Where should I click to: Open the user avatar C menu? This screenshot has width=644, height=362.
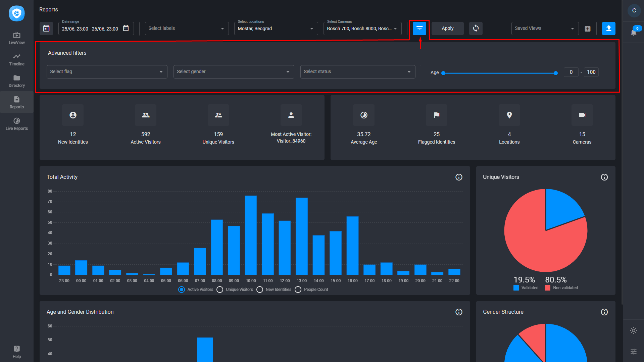[x=634, y=11]
